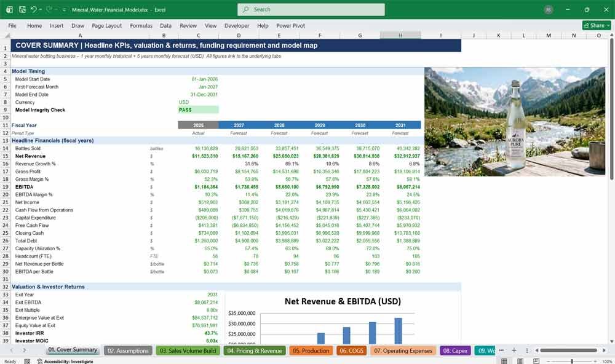Click the vertical scroll down arrow
This screenshot has width=615, height=364.
point(611,342)
